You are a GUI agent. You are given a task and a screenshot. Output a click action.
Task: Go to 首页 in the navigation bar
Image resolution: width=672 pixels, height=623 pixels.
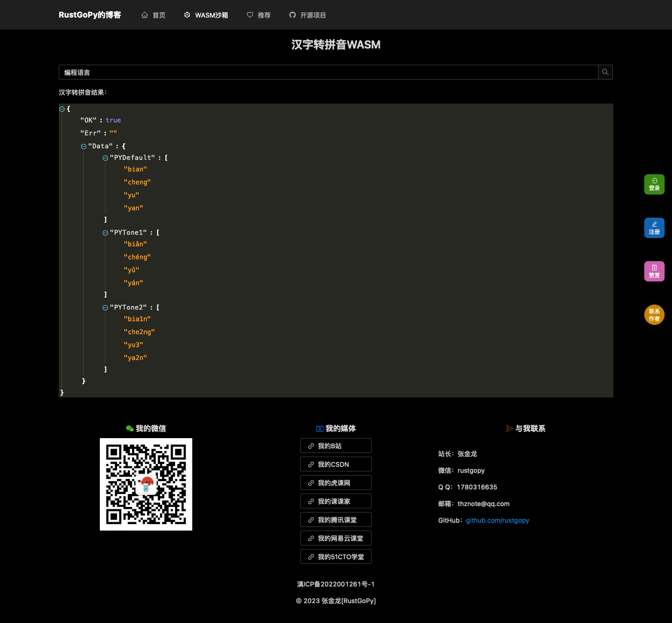(x=159, y=15)
